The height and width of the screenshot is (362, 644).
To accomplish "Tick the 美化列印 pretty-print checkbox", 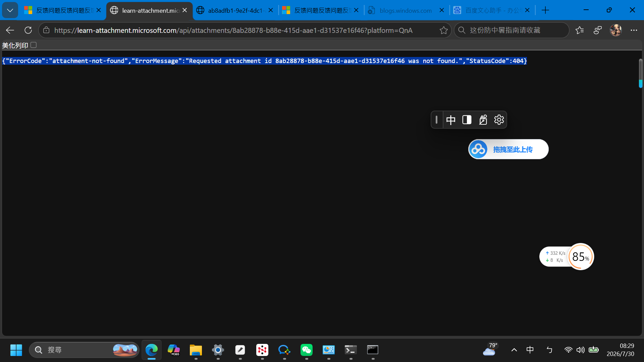I will tap(34, 45).
